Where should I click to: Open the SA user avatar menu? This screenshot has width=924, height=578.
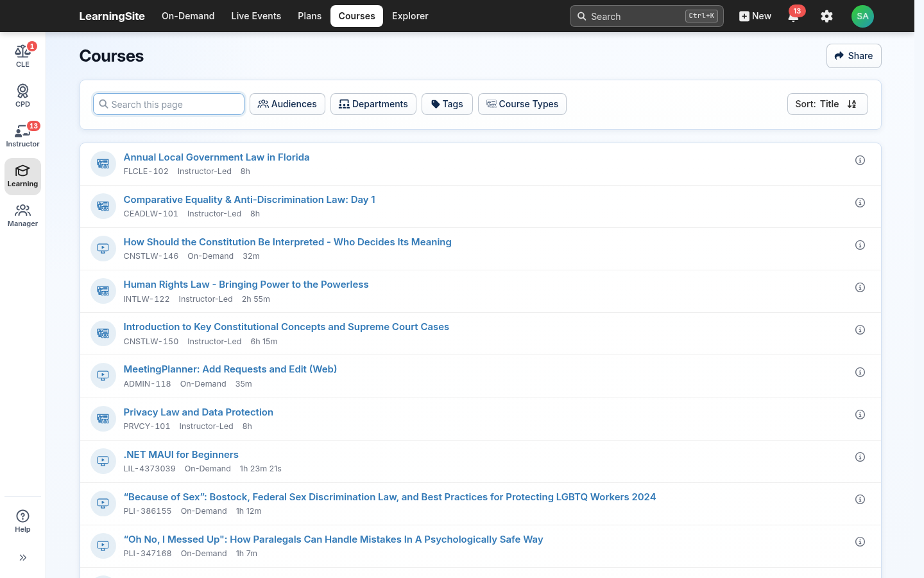[x=862, y=16]
